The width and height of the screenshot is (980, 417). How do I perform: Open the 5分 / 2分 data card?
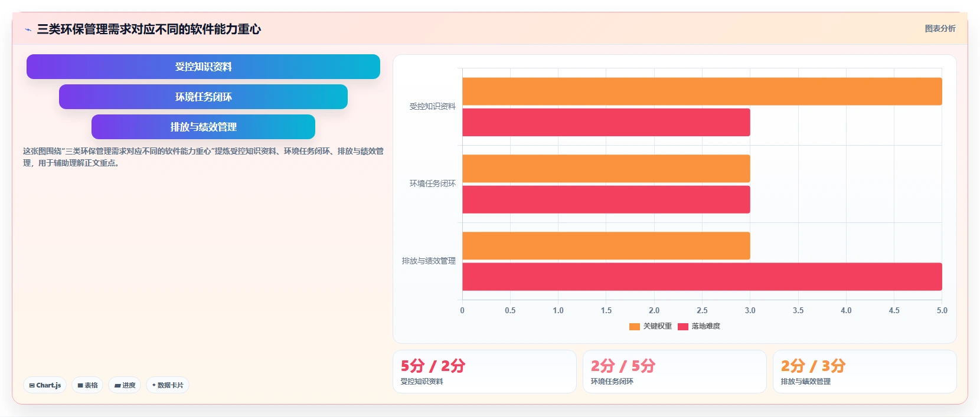coord(485,372)
